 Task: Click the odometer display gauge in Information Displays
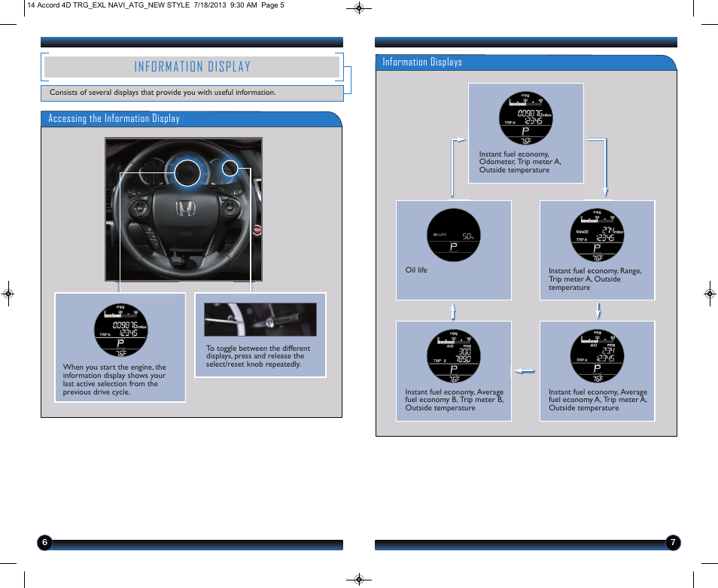pos(525,118)
